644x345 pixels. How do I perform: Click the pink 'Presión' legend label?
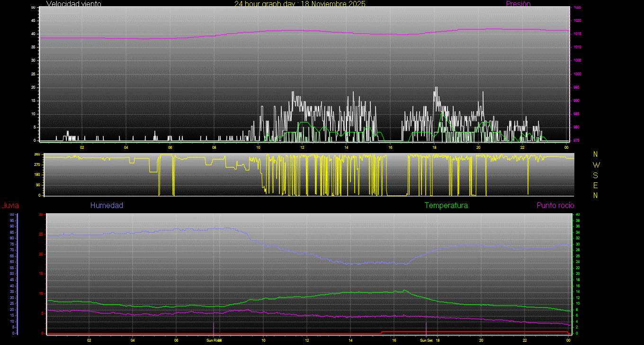click(x=518, y=4)
